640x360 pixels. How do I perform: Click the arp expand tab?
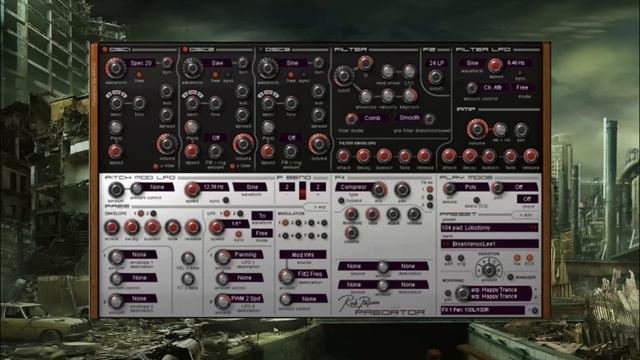click(x=319, y=207)
